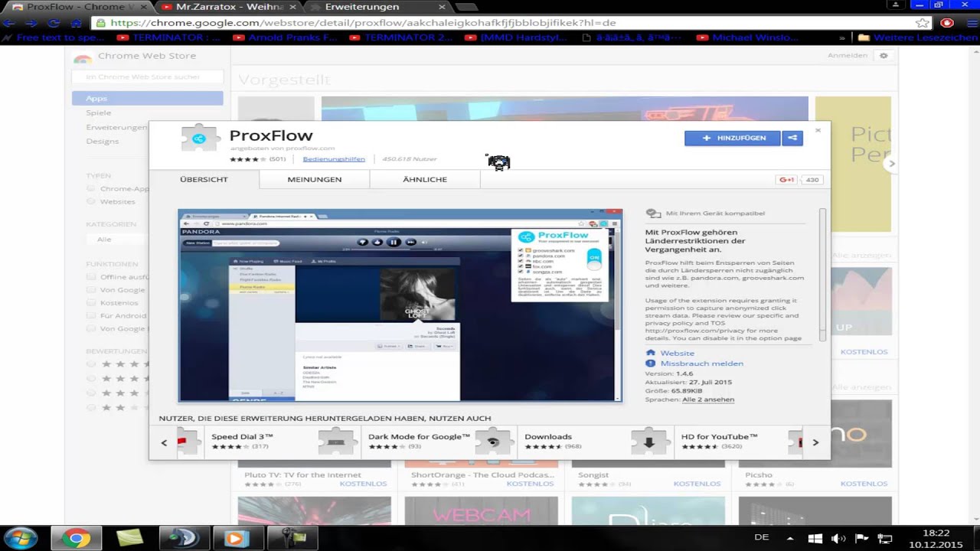Select Apps in web store sidebar
The height and width of the screenshot is (551, 980).
click(x=148, y=98)
